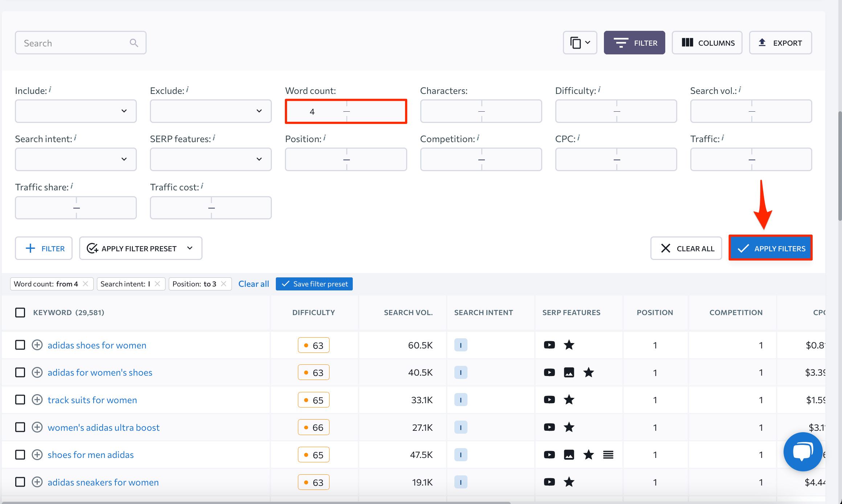
Task: Check the adidas sneakers for women row
Action: pos(20,482)
